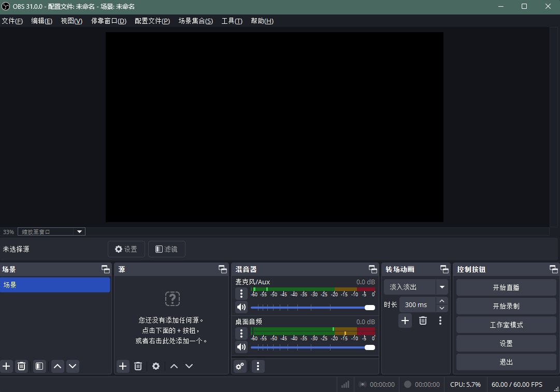The width and height of the screenshot is (560, 392).
Task: Open scene filters icon in Scenes panel
Action: click(39, 366)
